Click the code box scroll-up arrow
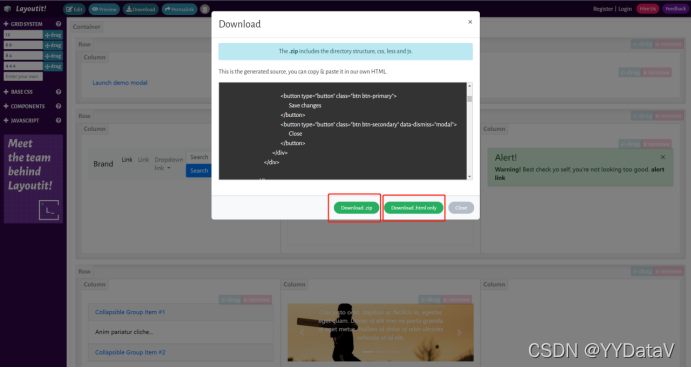The height and width of the screenshot is (368, 691). coord(469,85)
